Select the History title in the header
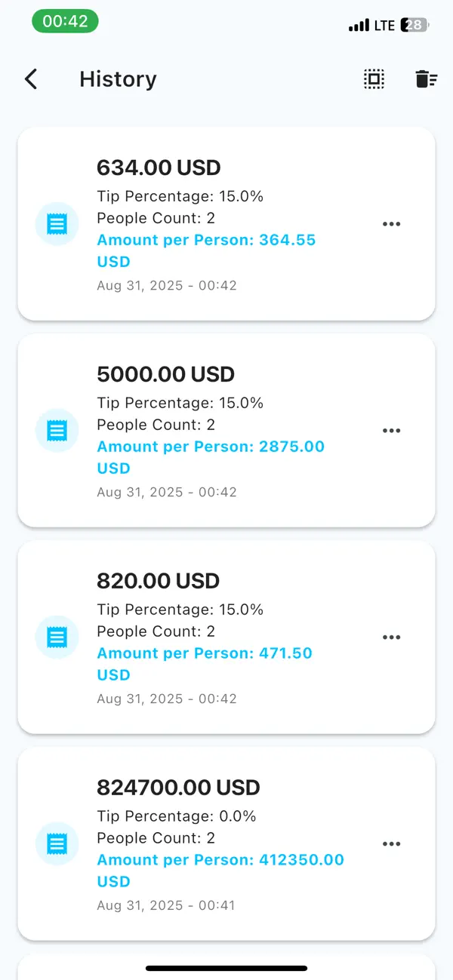Screen dimensions: 453x980 pyautogui.click(x=118, y=78)
